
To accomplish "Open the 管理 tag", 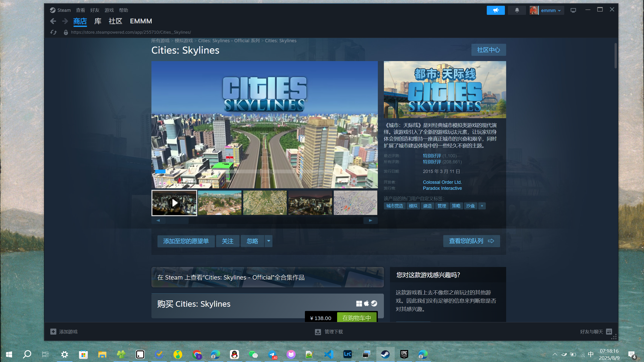I will pyautogui.click(x=441, y=206).
